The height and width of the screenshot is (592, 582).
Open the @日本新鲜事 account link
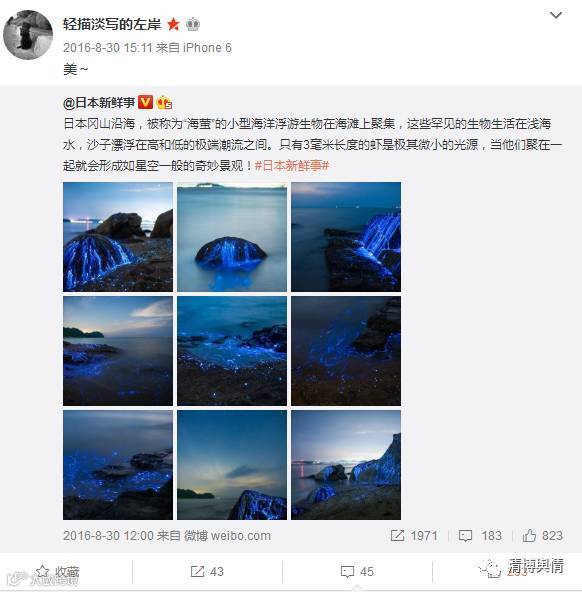tap(99, 103)
